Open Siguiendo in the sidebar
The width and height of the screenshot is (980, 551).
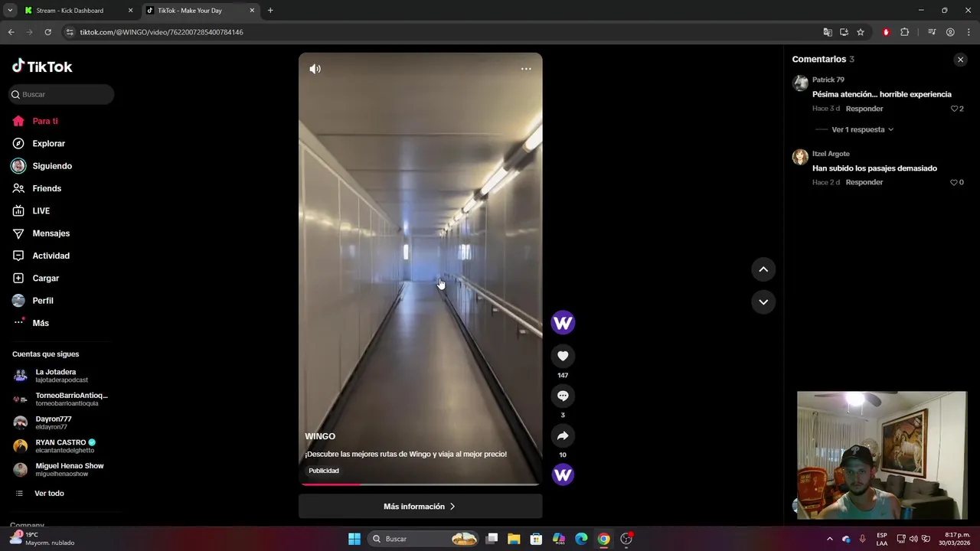51,166
